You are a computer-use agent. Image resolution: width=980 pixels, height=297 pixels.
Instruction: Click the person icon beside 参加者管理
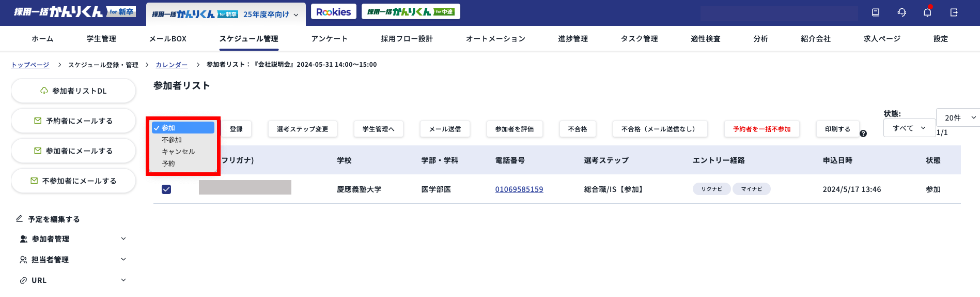(23, 239)
